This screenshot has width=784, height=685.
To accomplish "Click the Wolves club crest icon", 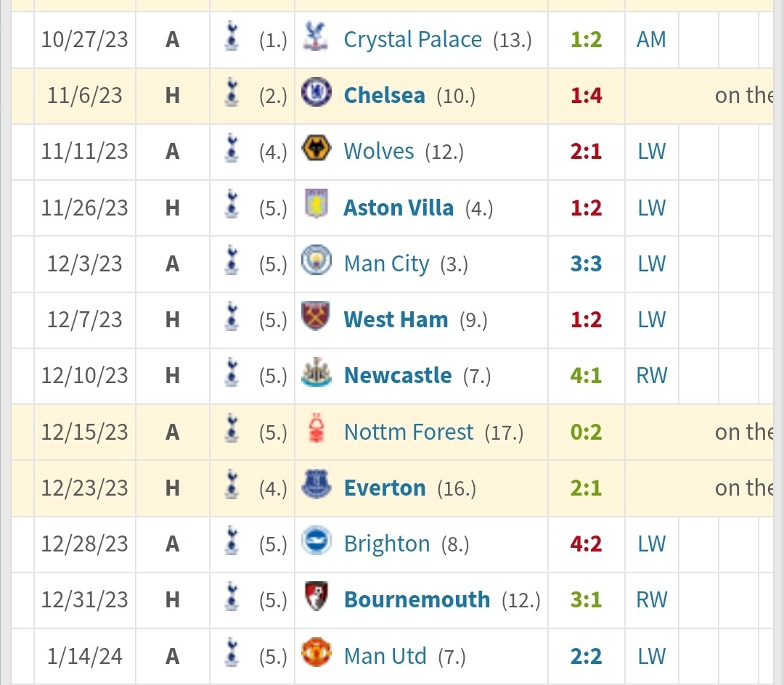I will (x=316, y=148).
